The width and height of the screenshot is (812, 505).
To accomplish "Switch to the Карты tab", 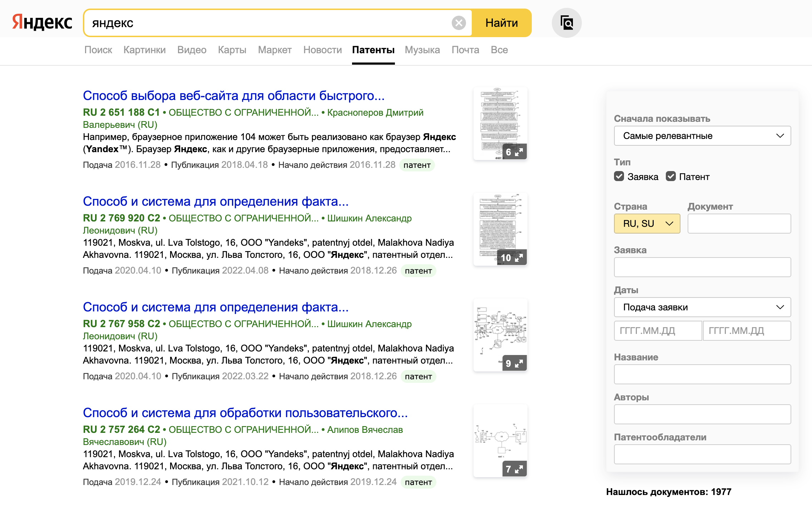I will pos(232,50).
